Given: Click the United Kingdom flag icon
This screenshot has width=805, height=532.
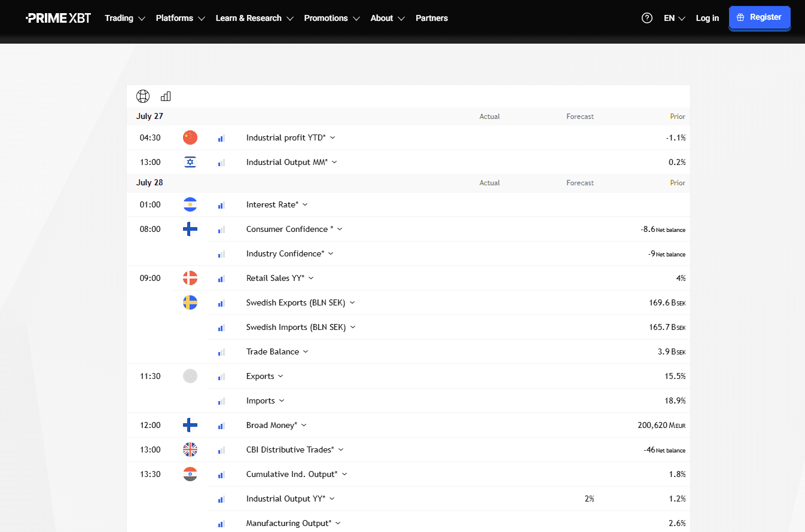Looking at the screenshot, I should 190,450.
